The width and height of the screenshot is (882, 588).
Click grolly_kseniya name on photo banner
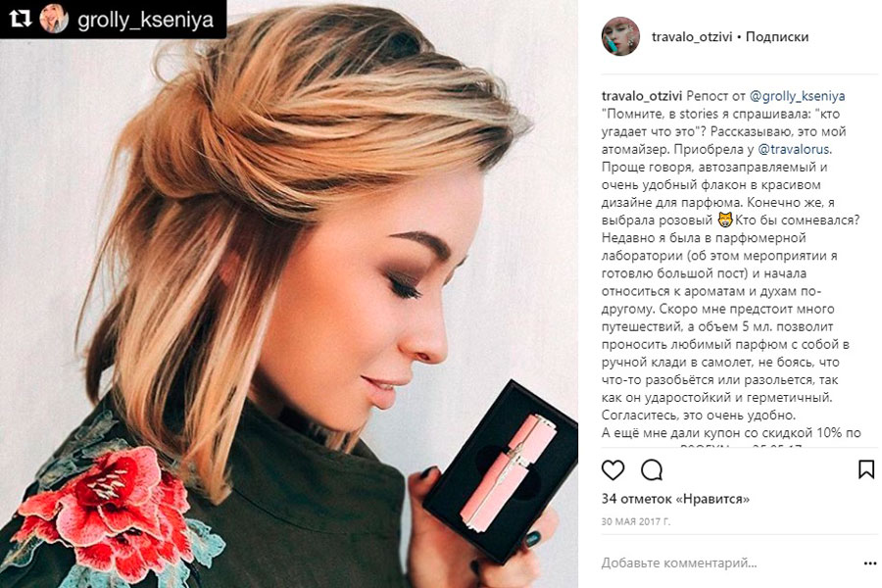pyautogui.click(x=146, y=20)
